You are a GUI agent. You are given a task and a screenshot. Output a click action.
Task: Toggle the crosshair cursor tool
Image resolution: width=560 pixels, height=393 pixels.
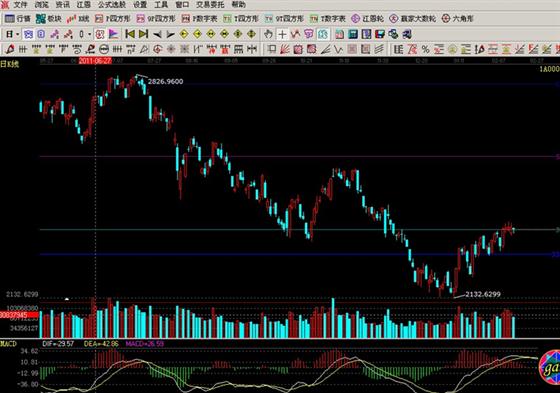(282, 34)
